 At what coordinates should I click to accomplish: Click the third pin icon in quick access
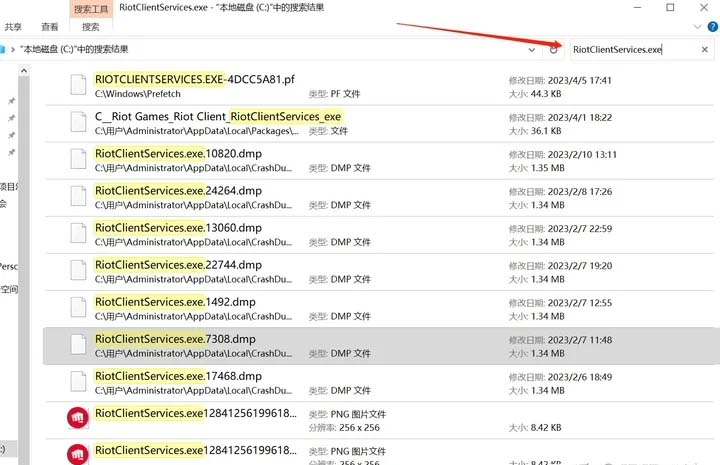pyautogui.click(x=11, y=135)
